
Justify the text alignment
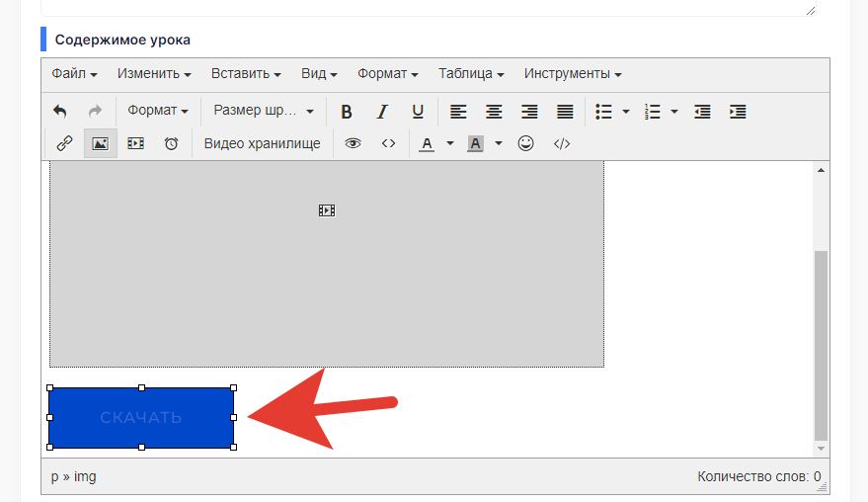pos(565,112)
